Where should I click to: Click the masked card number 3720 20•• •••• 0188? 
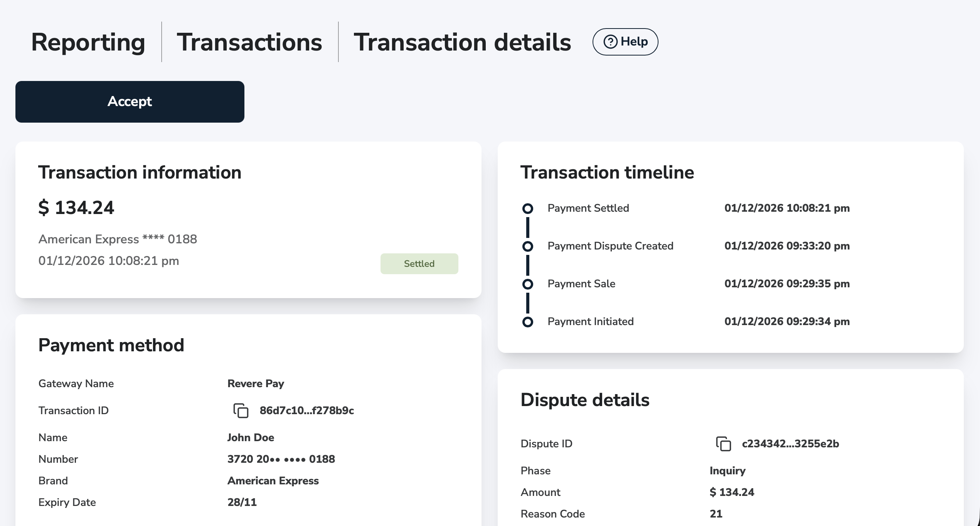point(281,459)
